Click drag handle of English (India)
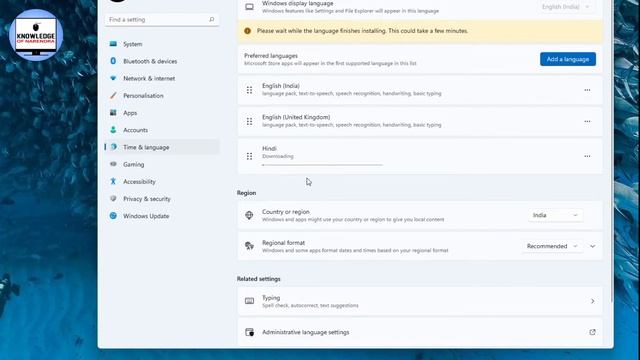The height and width of the screenshot is (360, 640). point(249,90)
